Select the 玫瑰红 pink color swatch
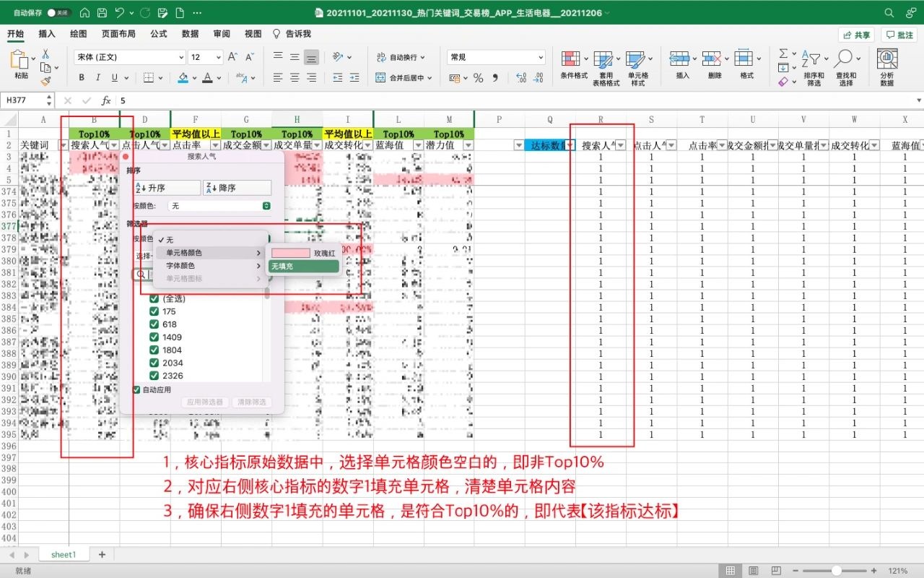Screen dimensions: 924x578 click(x=291, y=254)
